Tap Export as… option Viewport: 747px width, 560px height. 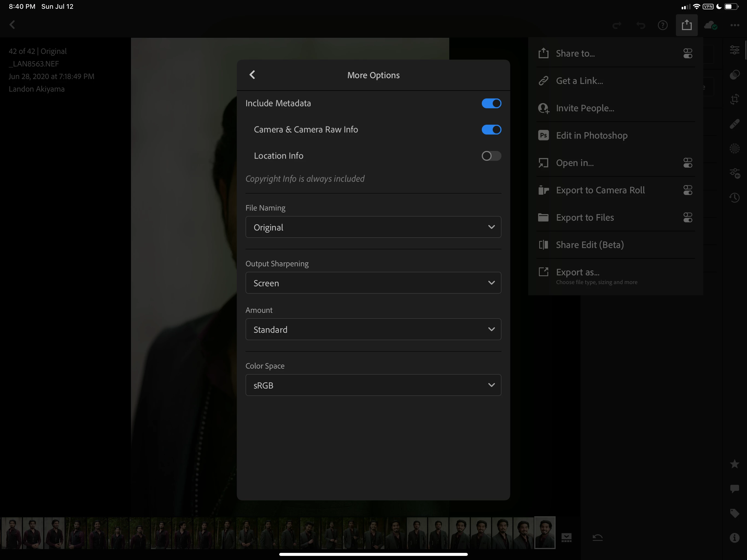(x=578, y=272)
